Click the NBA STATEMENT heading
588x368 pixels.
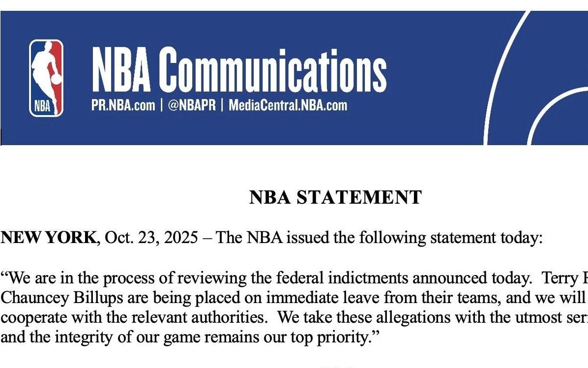coord(335,197)
